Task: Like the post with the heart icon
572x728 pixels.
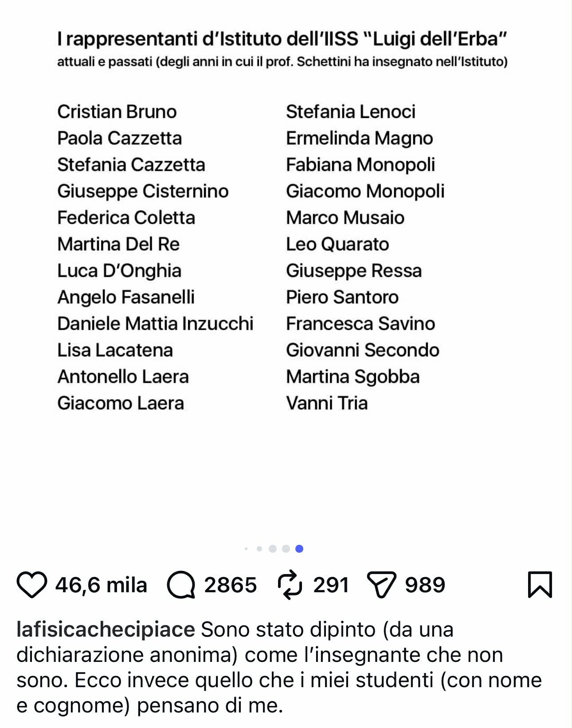Action: 31,585
